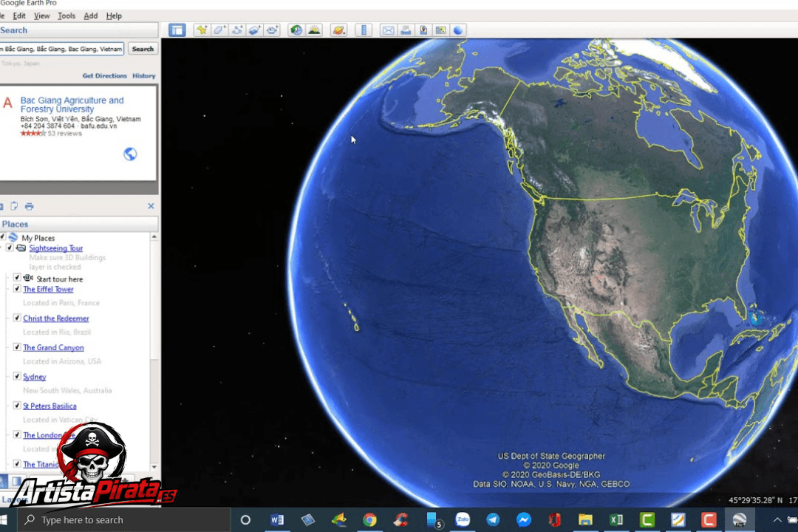Uncheck The Titanic checkbox

point(17,464)
